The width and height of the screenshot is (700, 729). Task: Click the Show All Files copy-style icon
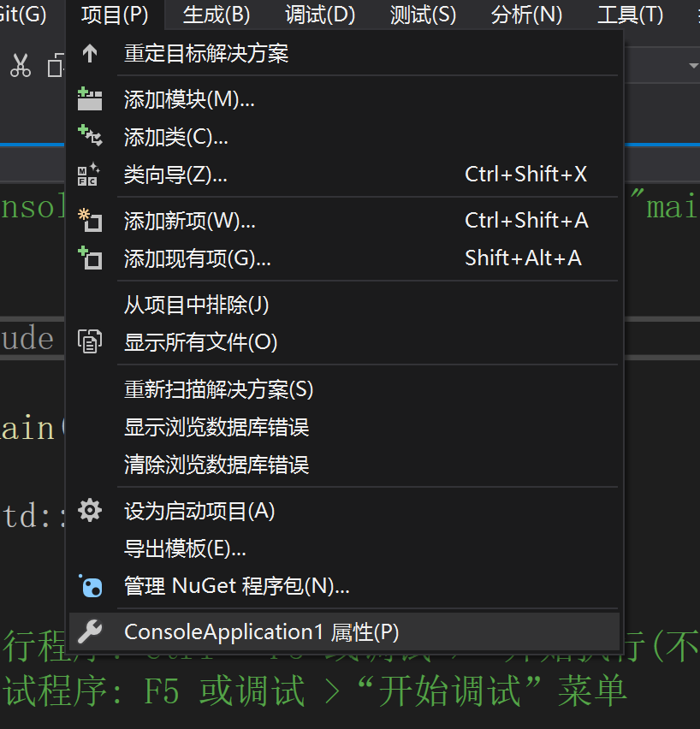92,341
